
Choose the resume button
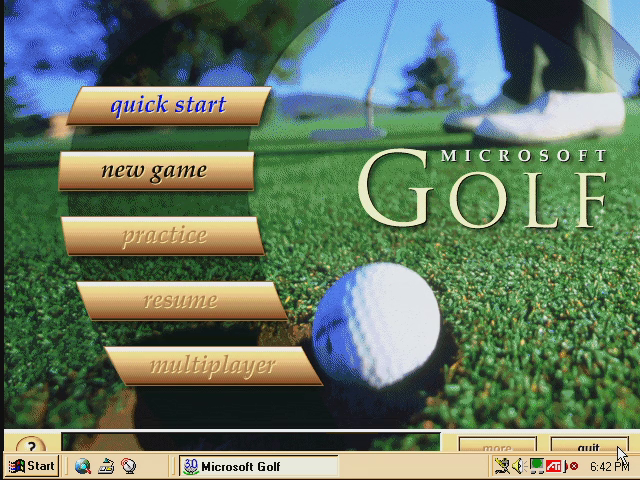tap(182, 301)
